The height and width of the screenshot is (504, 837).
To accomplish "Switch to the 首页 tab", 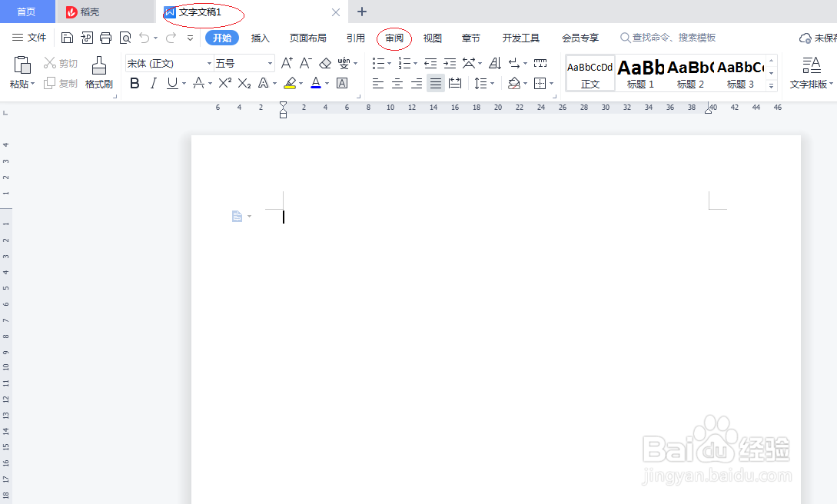I will 27,12.
